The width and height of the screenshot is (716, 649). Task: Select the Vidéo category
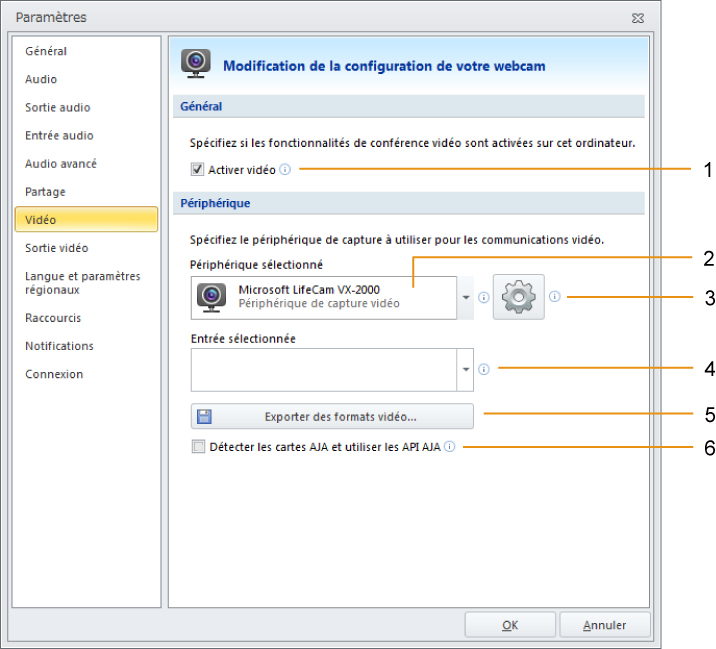point(86,219)
